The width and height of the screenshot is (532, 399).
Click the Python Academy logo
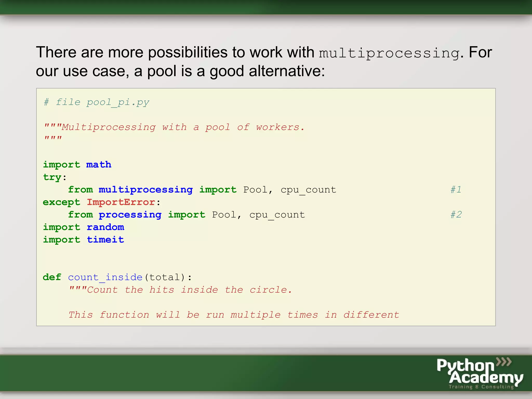pos(480,373)
